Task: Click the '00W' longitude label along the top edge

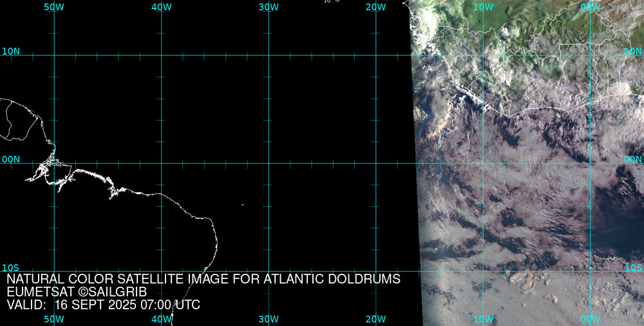Action: point(591,7)
